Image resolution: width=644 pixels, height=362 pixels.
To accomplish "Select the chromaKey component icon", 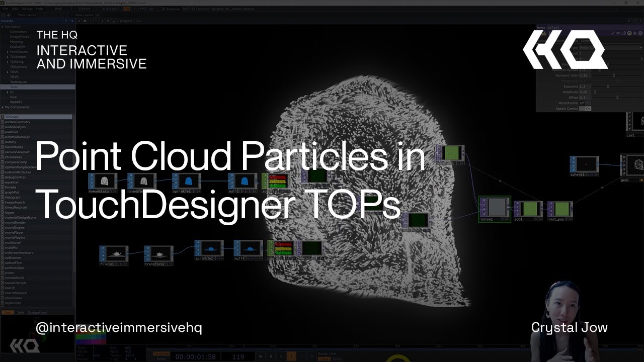I will click(x=3, y=157).
